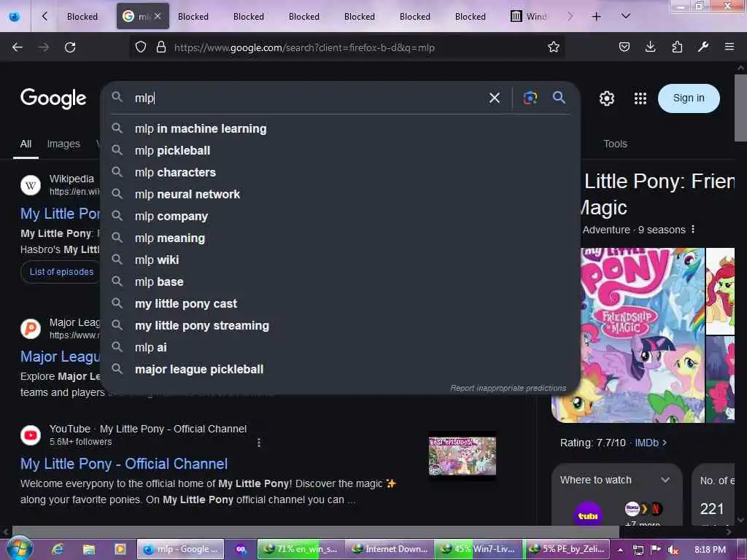
Task: Open My Little Pony Official Channel link
Action: point(124,464)
